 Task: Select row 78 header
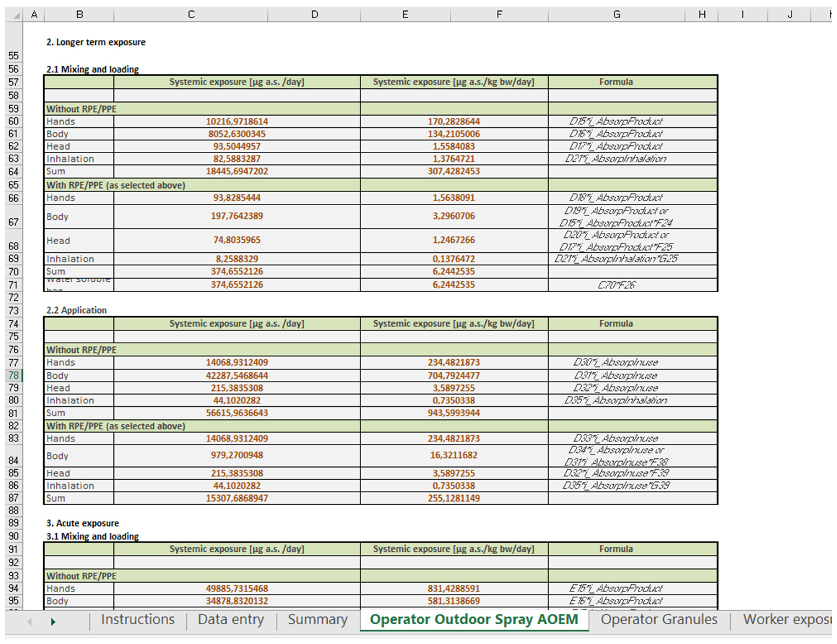13,376
